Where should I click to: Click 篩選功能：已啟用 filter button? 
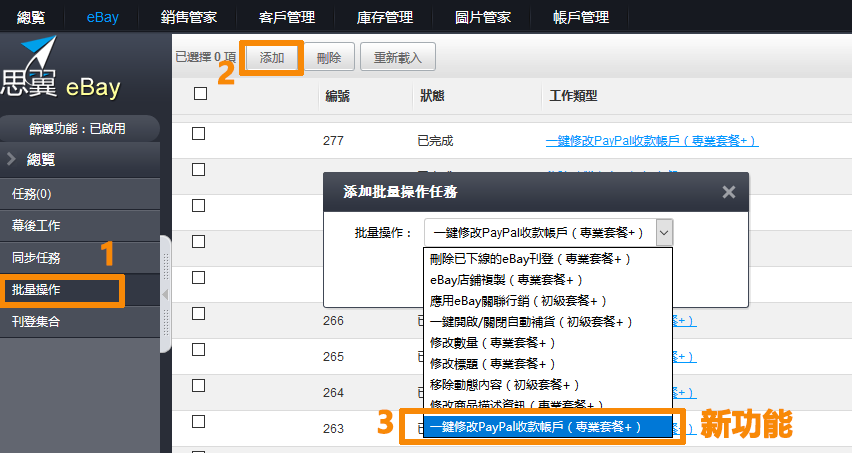click(78, 129)
